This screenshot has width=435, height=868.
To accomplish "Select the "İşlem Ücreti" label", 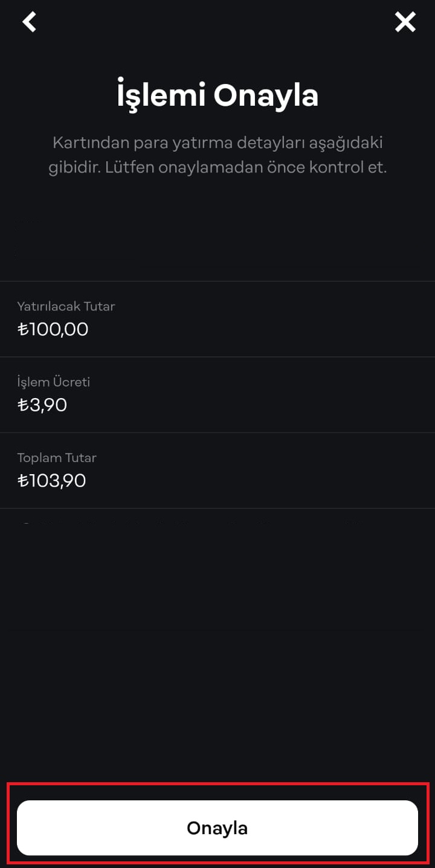I will click(53, 382).
